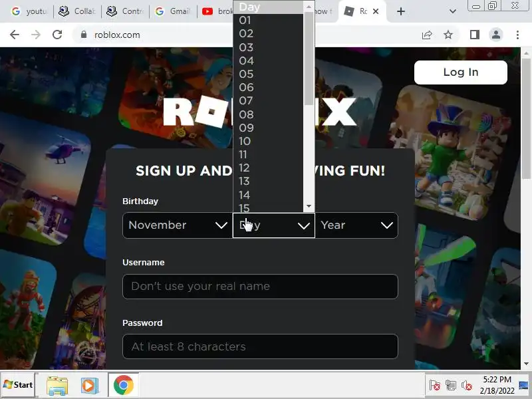Open the Chrome profile avatar

(495, 35)
